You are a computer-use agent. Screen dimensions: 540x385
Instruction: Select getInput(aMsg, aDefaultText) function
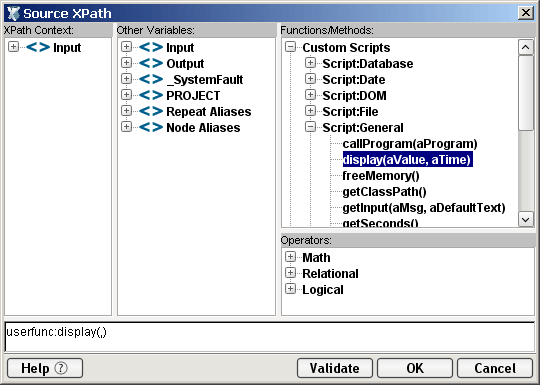424,208
